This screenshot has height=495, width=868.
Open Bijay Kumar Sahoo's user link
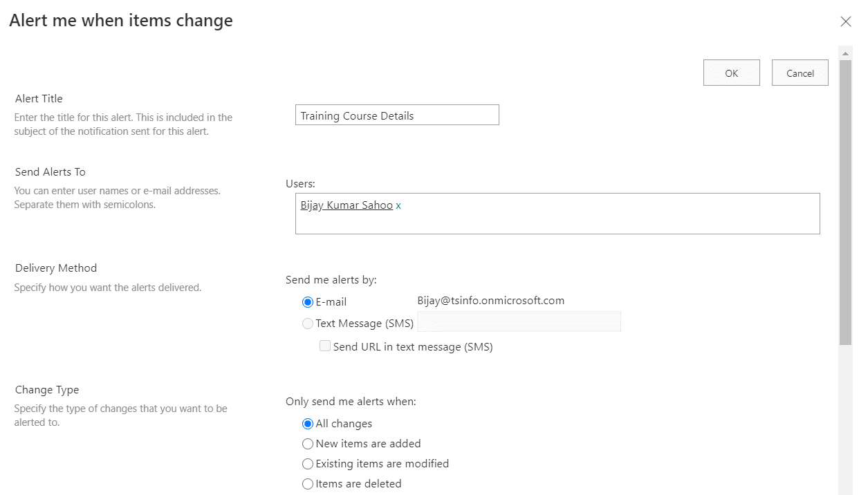pyautogui.click(x=347, y=205)
